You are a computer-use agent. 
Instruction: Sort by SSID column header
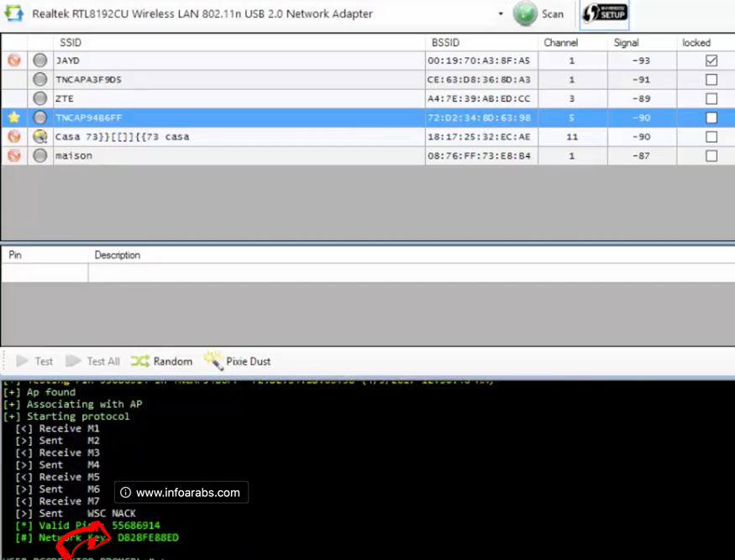[71, 43]
